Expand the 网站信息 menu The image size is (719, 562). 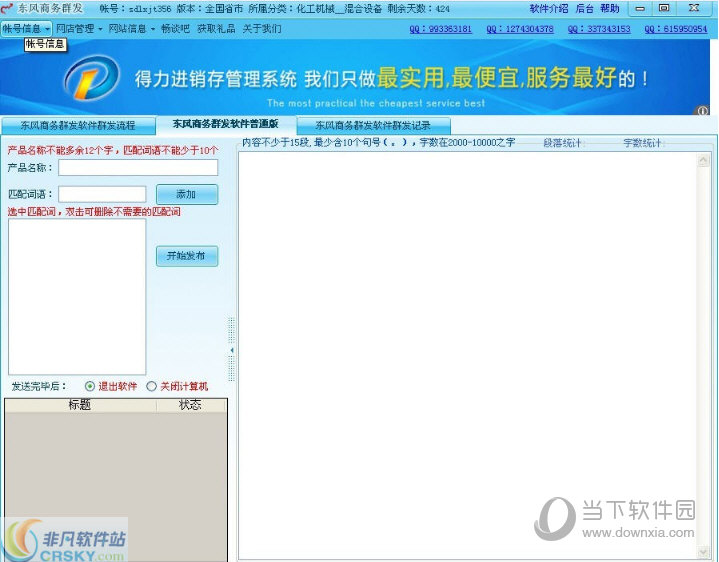(x=131, y=28)
